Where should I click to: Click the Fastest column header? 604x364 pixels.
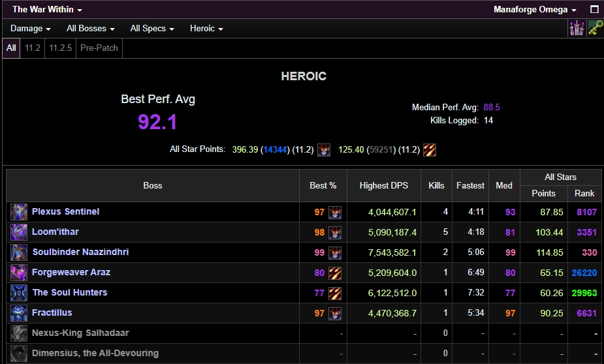470,185
